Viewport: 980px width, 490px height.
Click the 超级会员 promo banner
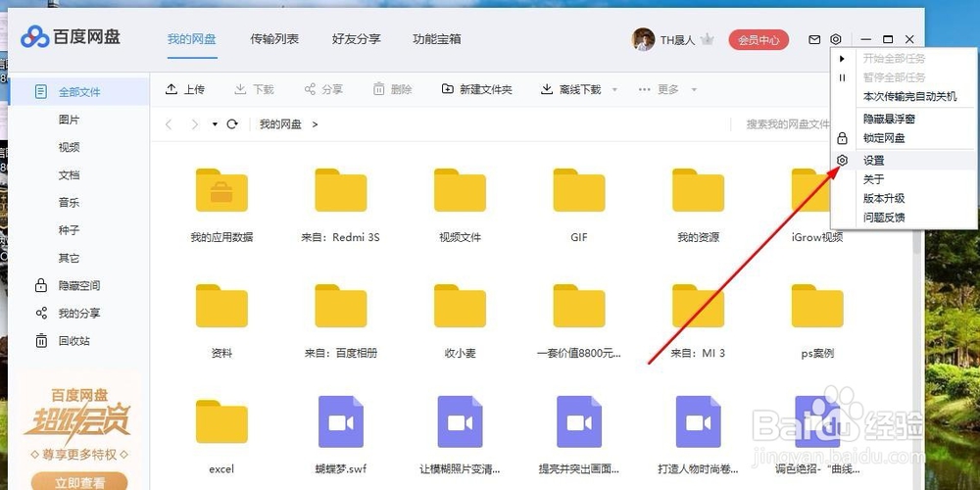(x=78, y=429)
